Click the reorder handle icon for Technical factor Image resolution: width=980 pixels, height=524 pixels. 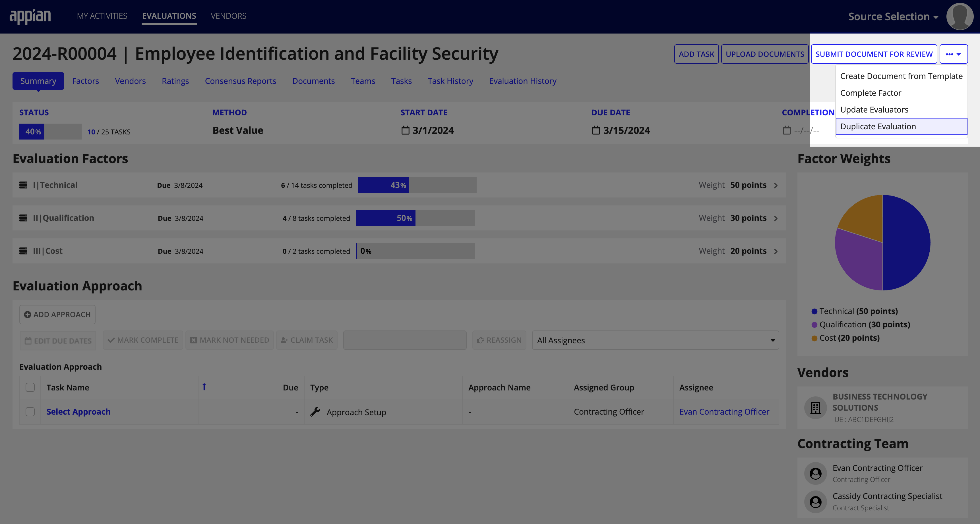23,185
